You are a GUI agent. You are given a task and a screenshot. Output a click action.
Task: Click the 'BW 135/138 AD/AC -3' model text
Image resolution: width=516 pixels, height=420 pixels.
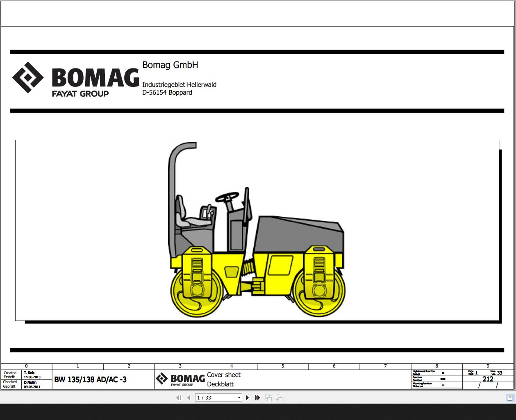(90, 379)
